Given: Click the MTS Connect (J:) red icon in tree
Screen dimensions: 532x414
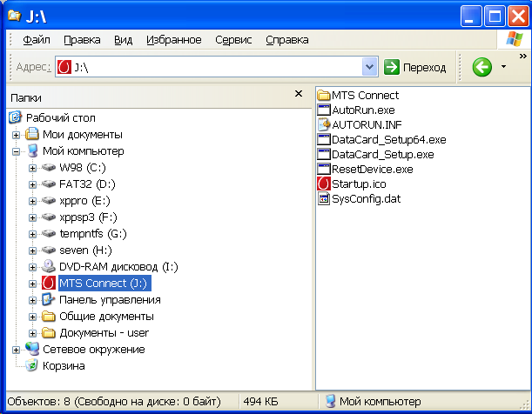Looking at the screenshot, I should tap(49, 283).
